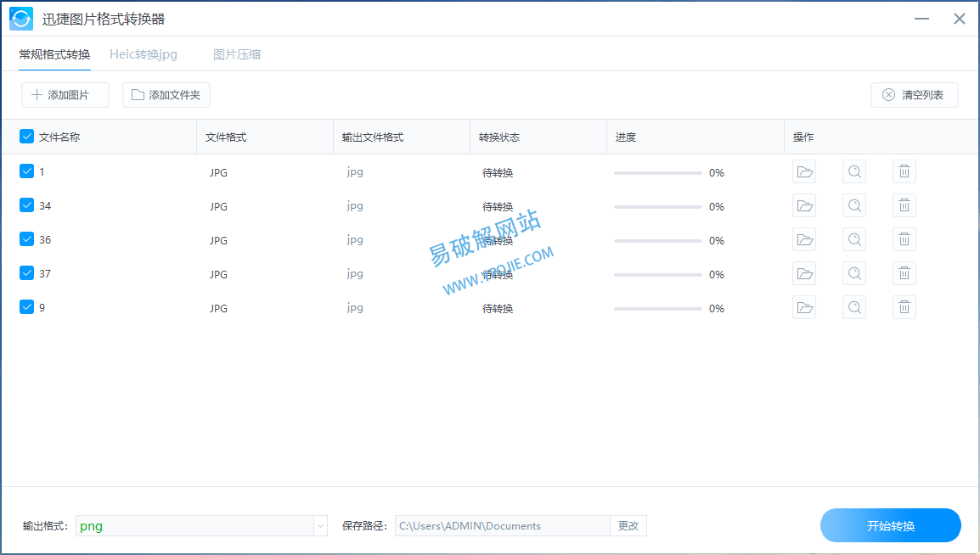Toggle the select-all 文件名称 checkbox

[26, 137]
